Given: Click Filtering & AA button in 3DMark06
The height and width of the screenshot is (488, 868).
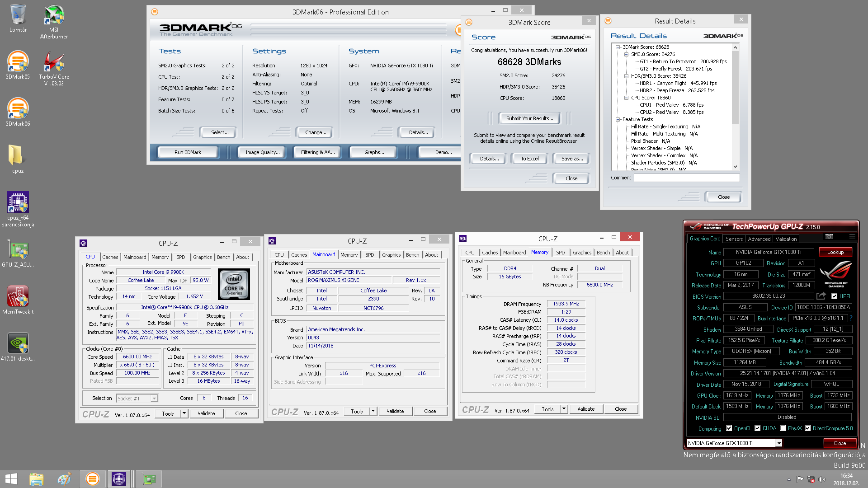Looking at the screenshot, I should (x=318, y=152).
